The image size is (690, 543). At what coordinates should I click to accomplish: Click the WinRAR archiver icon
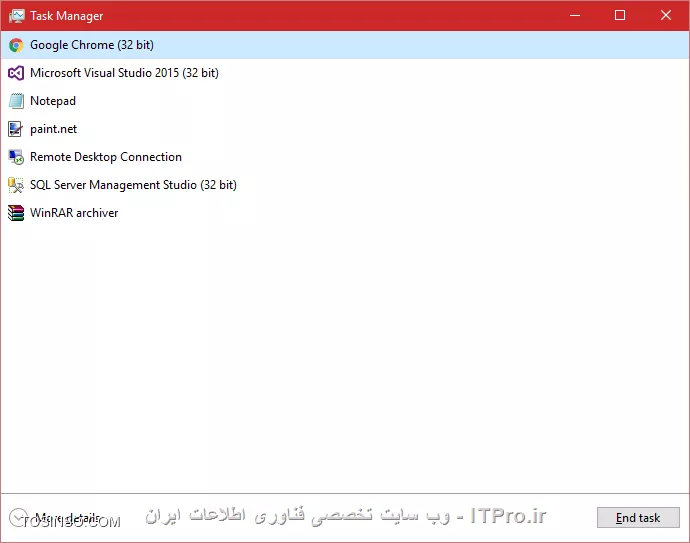[16, 213]
